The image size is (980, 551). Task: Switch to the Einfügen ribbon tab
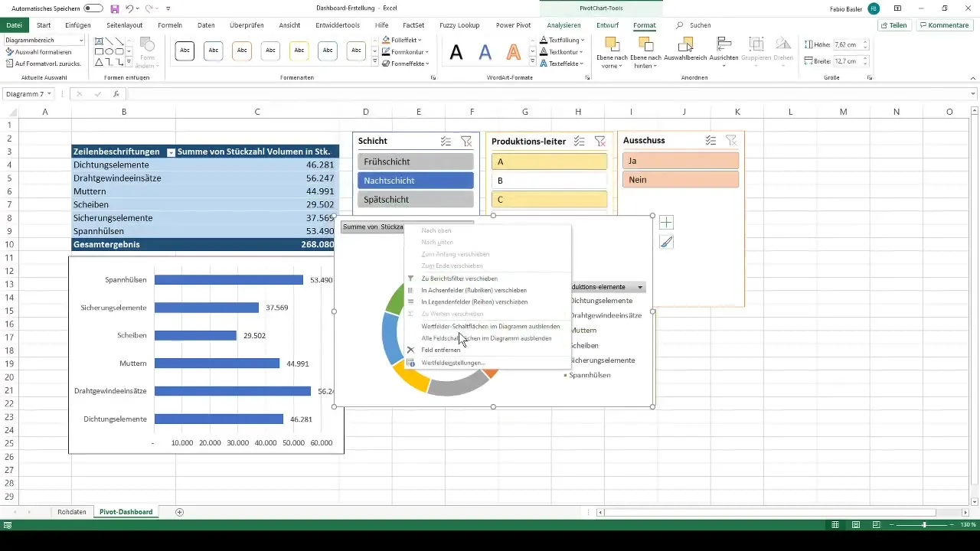click(78, 25)
